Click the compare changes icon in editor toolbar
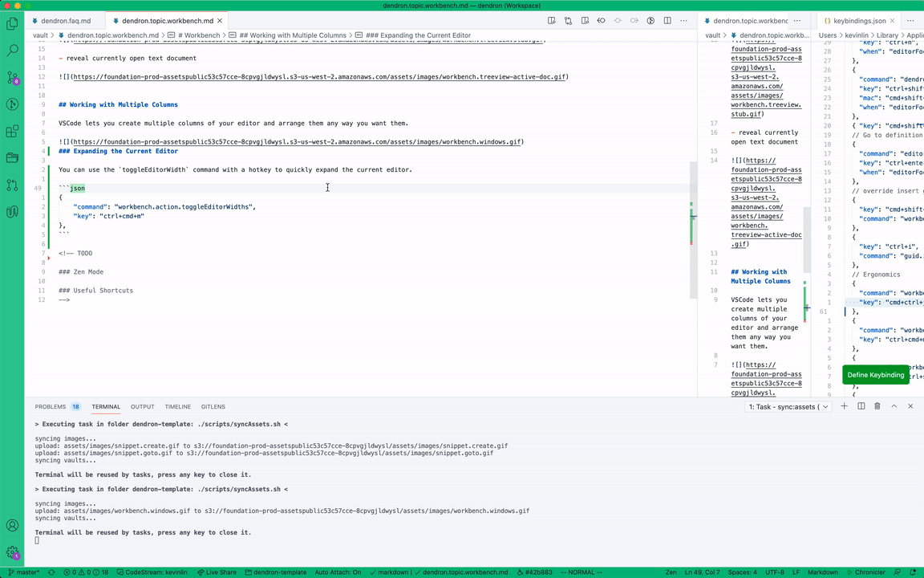Image resolution: width=924 pixels, height=578 pixels. (568, 21)
